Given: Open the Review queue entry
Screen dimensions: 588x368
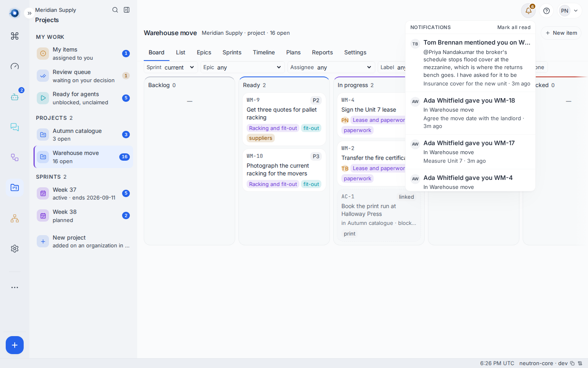Looking at the screenshot, I should [83, 76].
